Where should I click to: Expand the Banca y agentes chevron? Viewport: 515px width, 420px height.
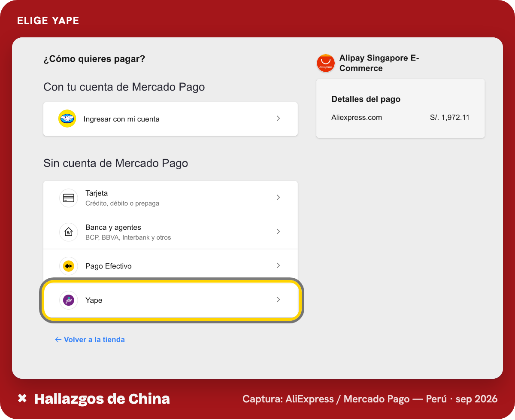[x=278, y=231]
